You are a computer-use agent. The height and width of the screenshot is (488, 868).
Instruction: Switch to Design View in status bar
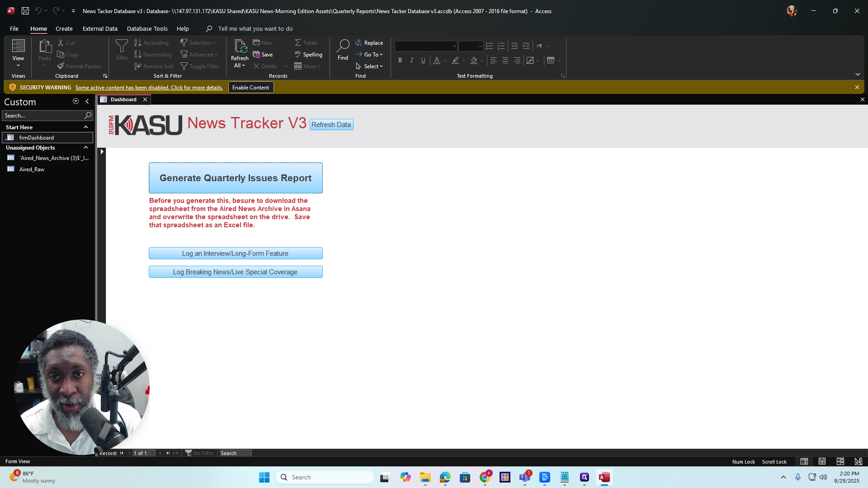click(858, 461)
